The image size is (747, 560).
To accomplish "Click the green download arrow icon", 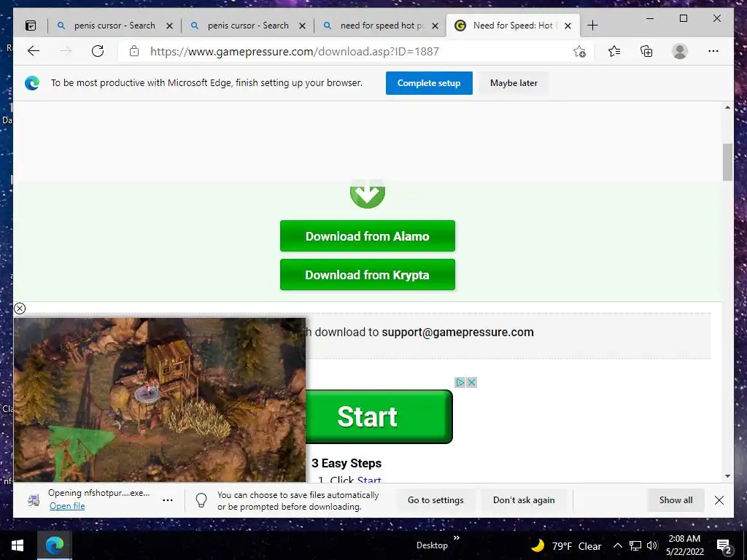I will click(368, 194).
